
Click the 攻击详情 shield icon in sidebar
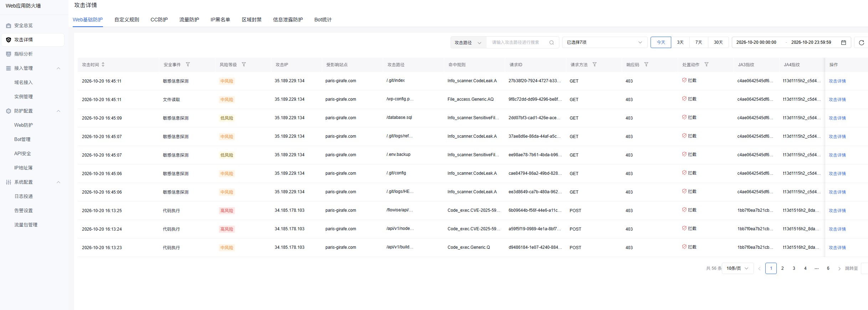9,40
